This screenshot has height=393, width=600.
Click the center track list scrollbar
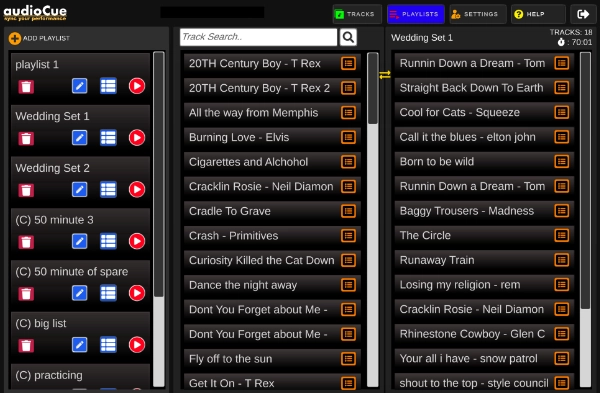click(x=373, y=88)
